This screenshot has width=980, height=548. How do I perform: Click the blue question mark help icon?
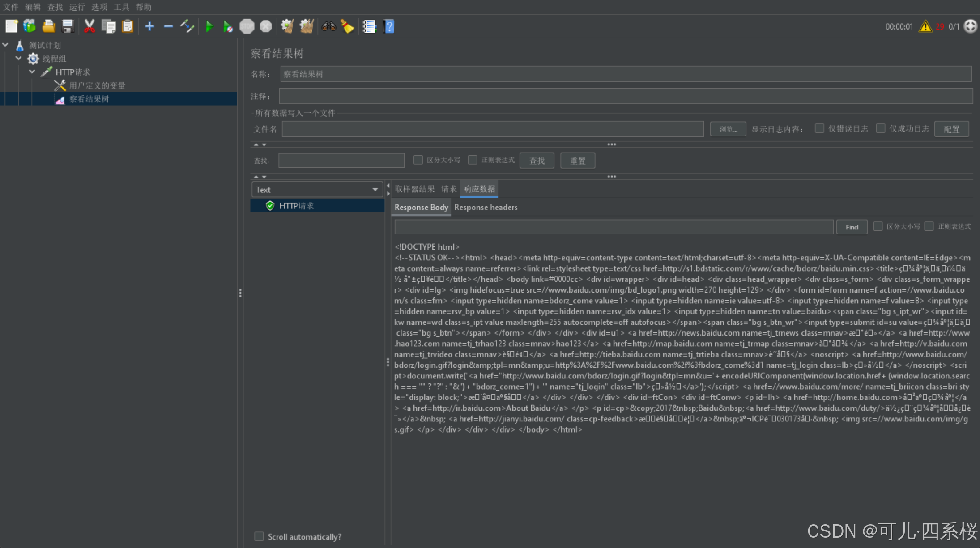tap(389, 27)
